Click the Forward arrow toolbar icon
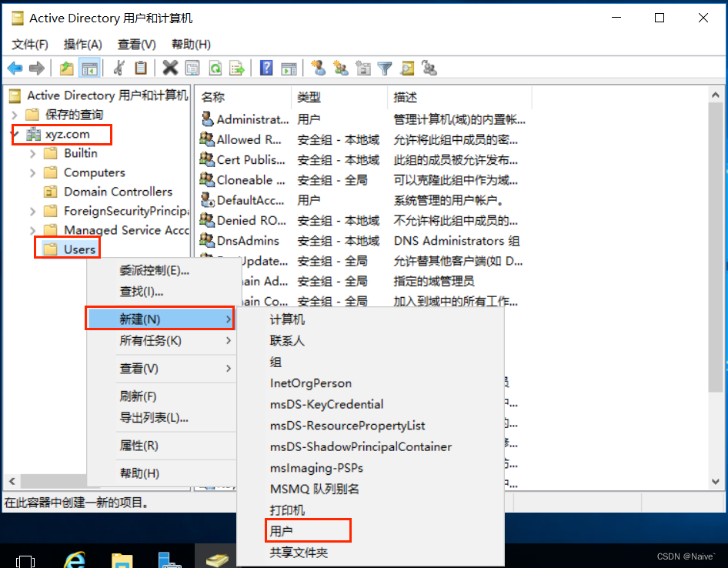This screenshot has height=568, width=728. (x=37, y=68)
